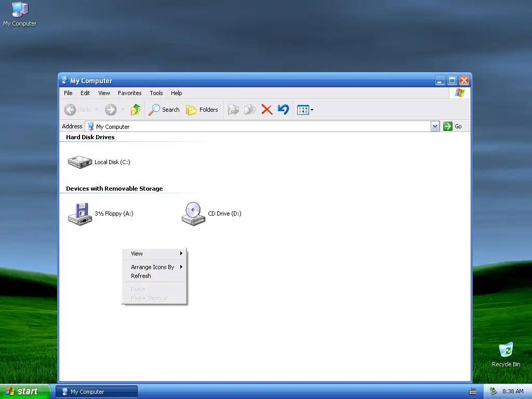Maximize the My Computer window

tap(452, 81)
